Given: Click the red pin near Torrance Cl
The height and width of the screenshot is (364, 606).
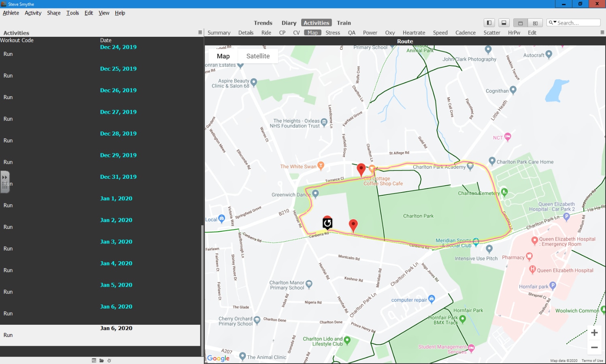Looking at the screenshot, I should tap(361, 169).
